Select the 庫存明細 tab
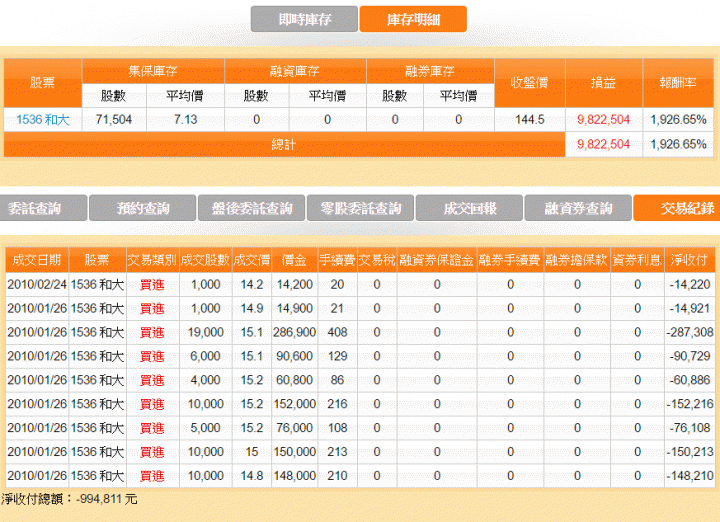720x522 pixels. (x=413, y=19)
